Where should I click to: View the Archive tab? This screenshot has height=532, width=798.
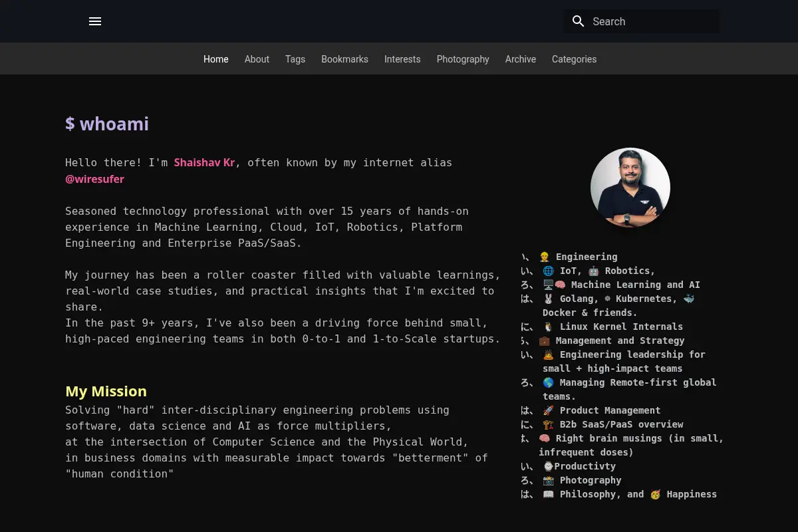521,59
